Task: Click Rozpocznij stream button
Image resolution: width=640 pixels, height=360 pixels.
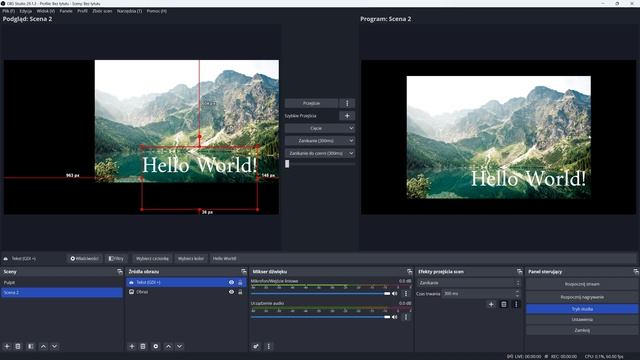Action: point(582,284)
